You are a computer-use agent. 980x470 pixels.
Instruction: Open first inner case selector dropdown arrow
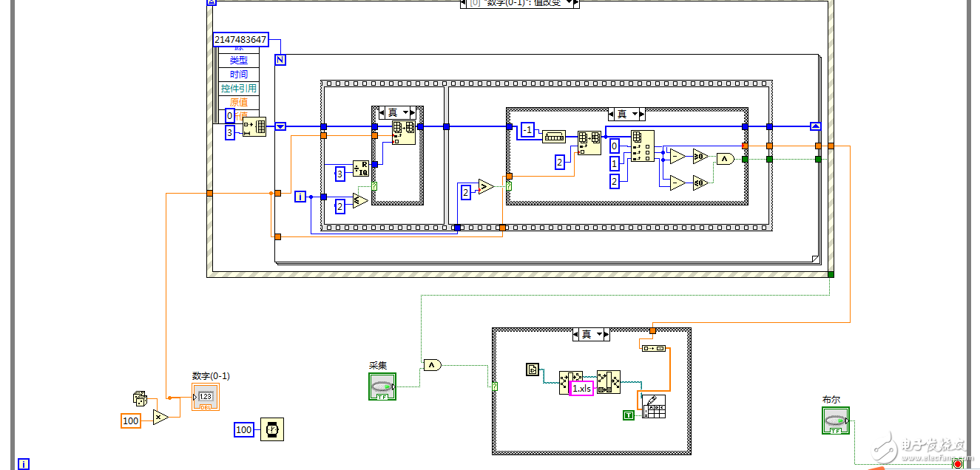405,113
